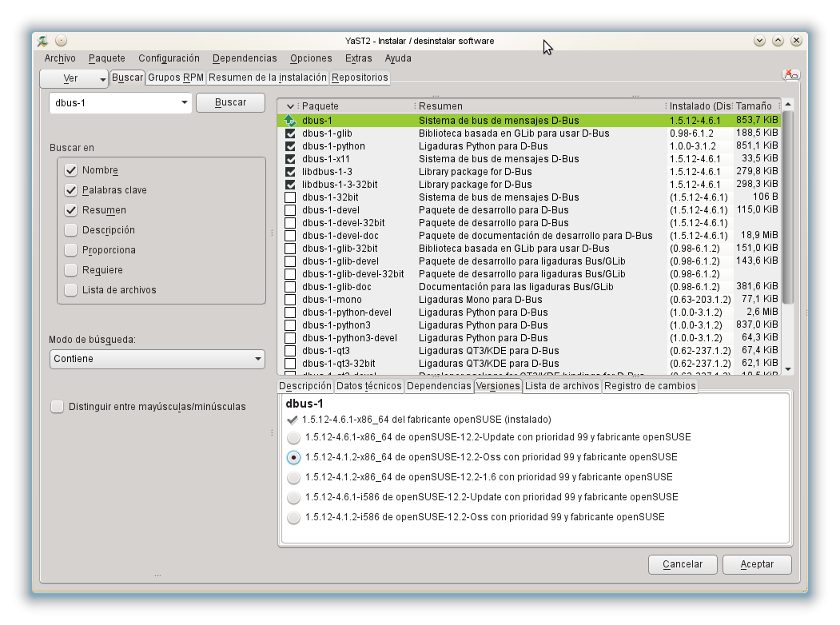Click the status column sort chevron header
Viewport: 840px width, 625px height.
point(290,106)
